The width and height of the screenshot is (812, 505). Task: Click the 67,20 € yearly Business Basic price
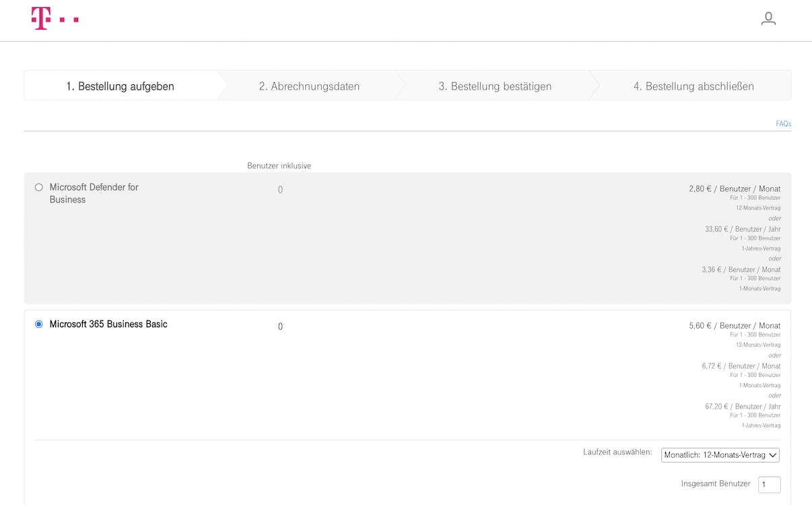tap(743, 406)
